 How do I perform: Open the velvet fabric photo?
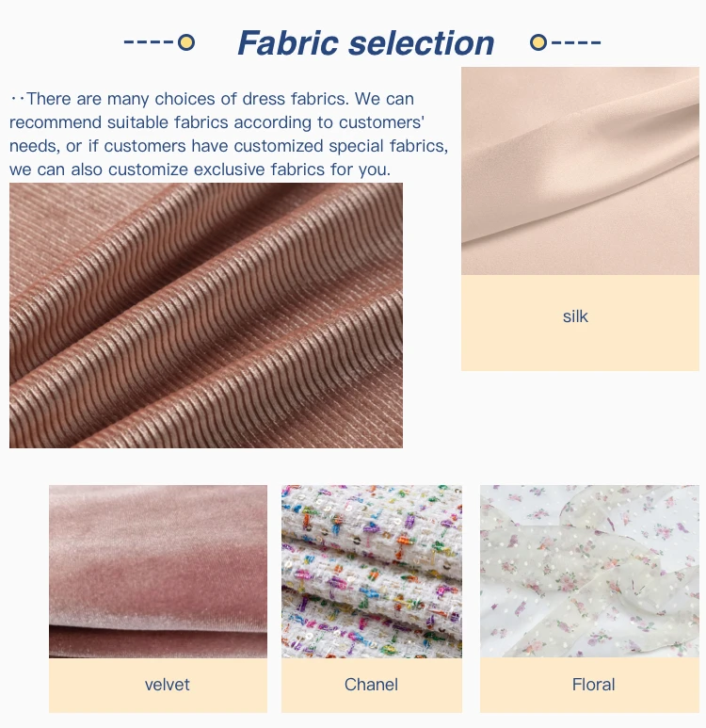(158, 572)
